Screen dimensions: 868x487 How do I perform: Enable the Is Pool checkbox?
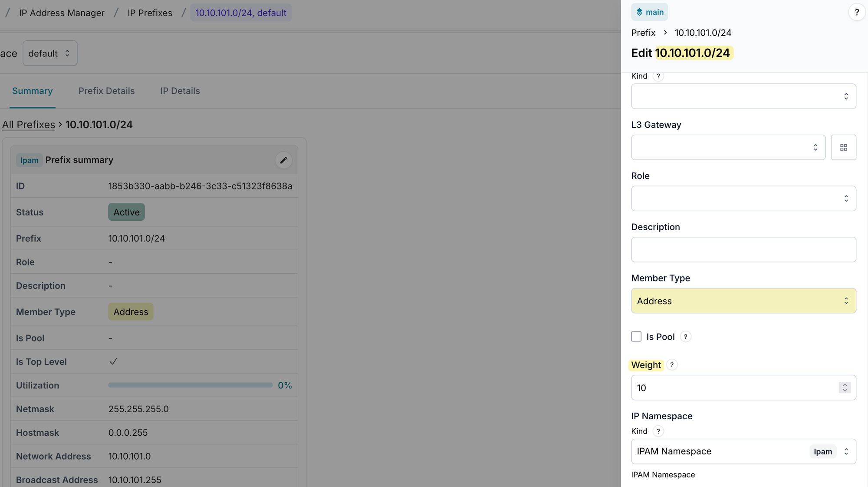coord(636,337)
